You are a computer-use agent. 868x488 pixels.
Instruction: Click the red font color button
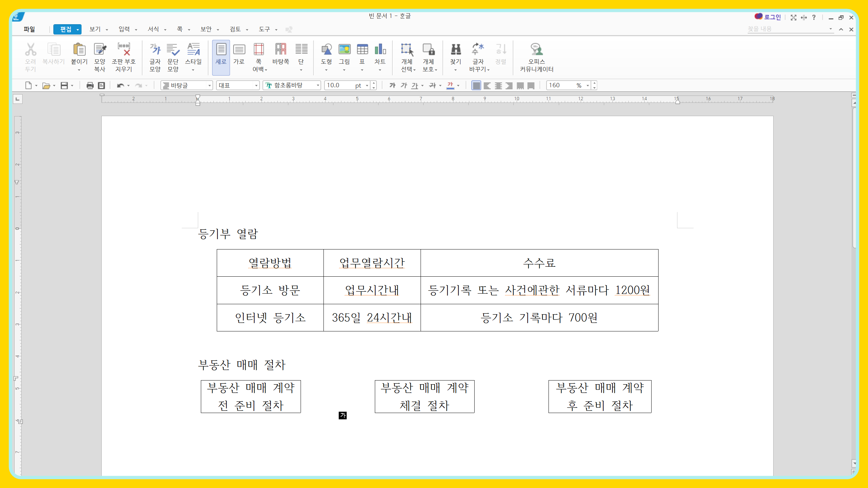pyautogui.click(x=450, y=86)
